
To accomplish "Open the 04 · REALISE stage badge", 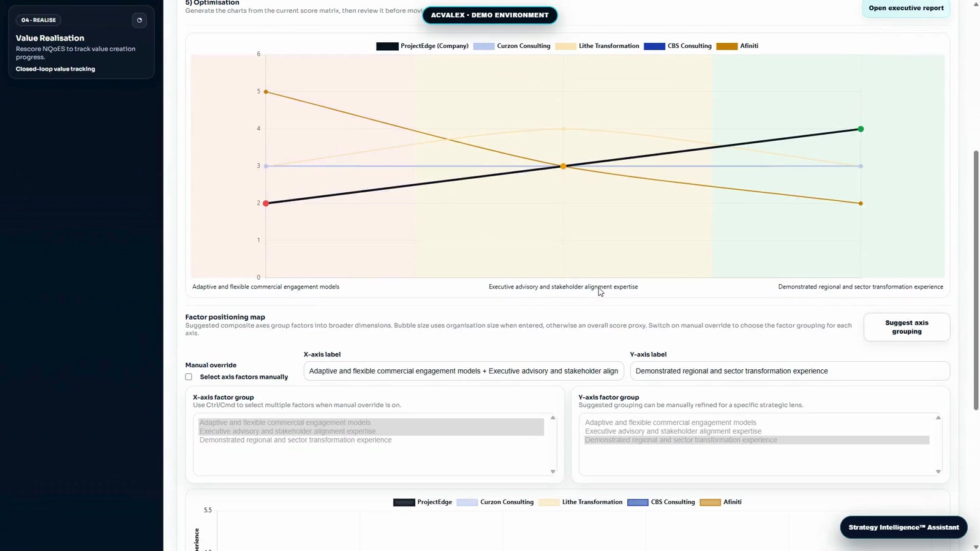I will 39,20.
